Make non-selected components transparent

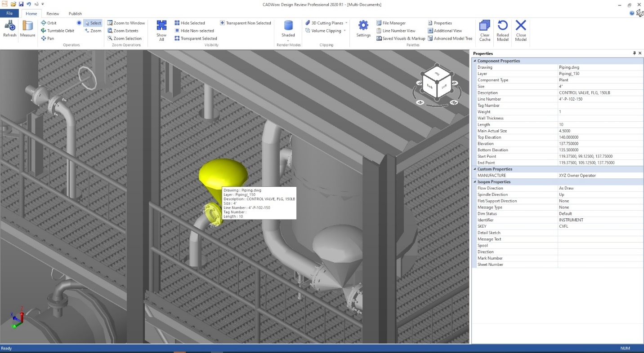pos(246,23)
